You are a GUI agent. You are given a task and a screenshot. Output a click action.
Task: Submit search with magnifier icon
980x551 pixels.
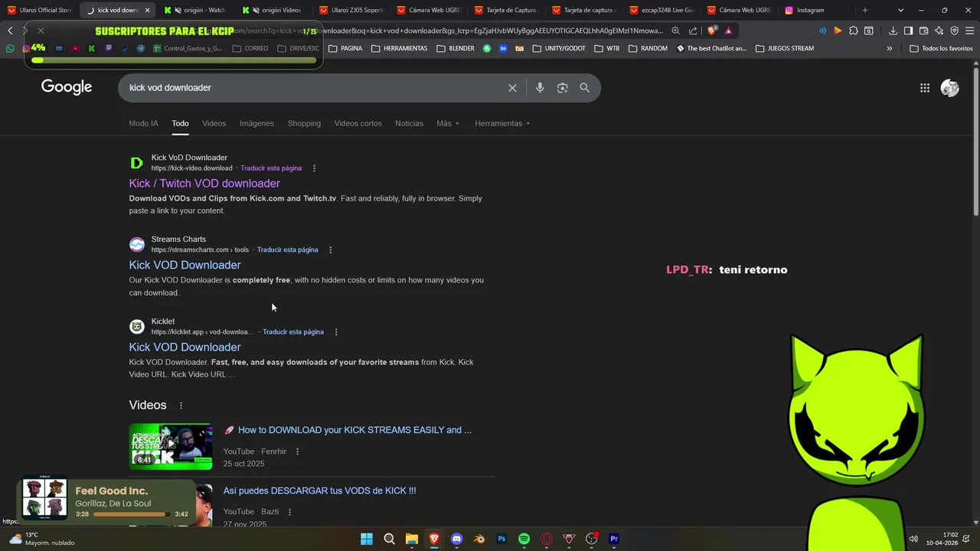(x=585, y=88)
